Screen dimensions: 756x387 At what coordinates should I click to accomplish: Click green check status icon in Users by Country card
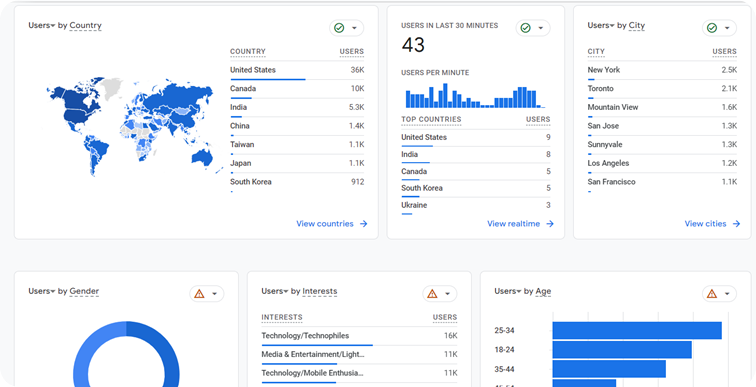[x=339, y=28]
